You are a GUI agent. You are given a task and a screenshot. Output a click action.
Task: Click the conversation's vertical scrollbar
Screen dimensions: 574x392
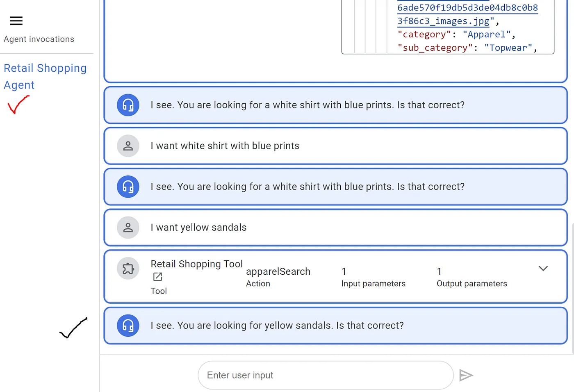(x=572, y=287)
